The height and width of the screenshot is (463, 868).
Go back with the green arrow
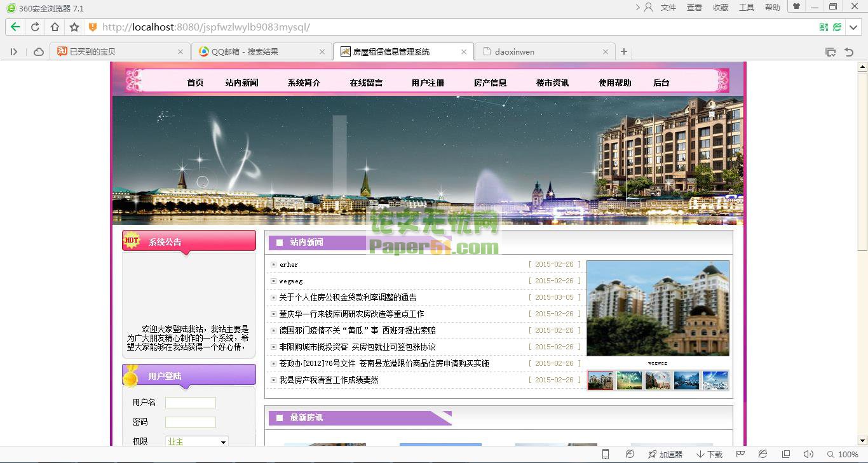click(15, 27)
